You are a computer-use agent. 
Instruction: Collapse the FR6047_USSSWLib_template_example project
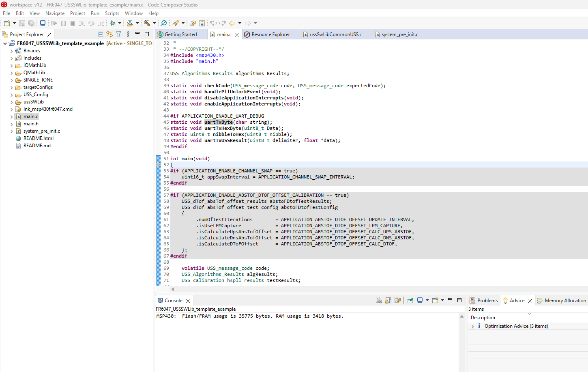point(5,43)
